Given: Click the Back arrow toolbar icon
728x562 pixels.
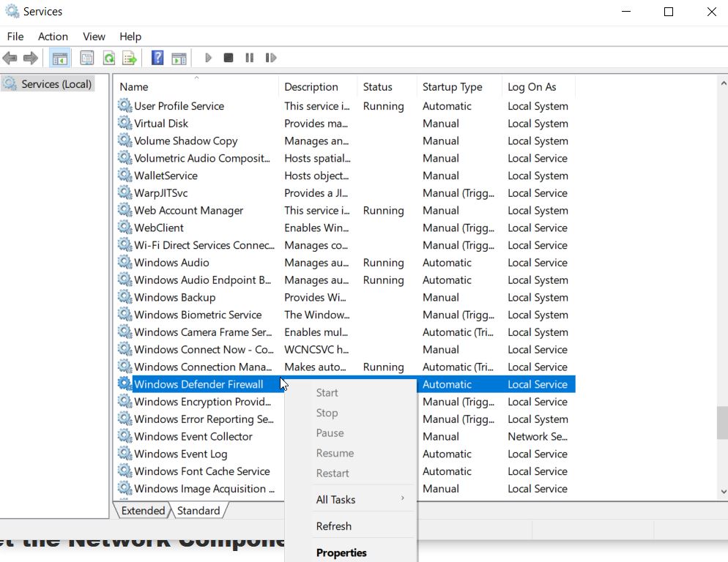Looking at the screenshot, I should pos(10,58).
